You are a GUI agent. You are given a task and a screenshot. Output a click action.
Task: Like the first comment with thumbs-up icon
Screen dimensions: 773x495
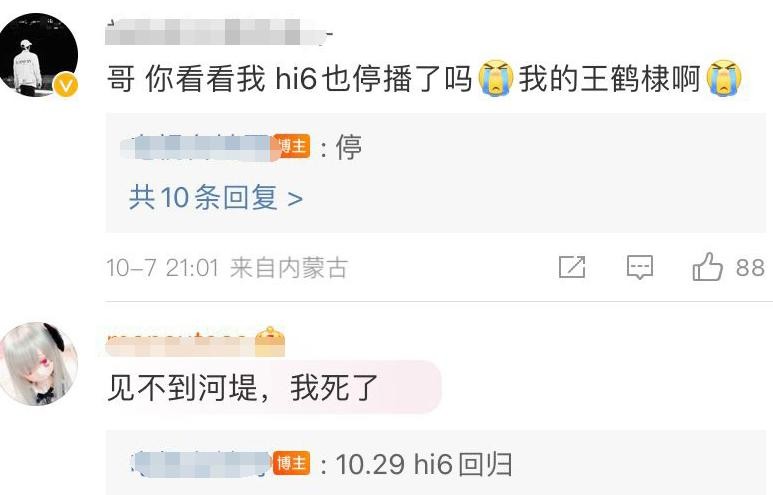coord(707,267)
